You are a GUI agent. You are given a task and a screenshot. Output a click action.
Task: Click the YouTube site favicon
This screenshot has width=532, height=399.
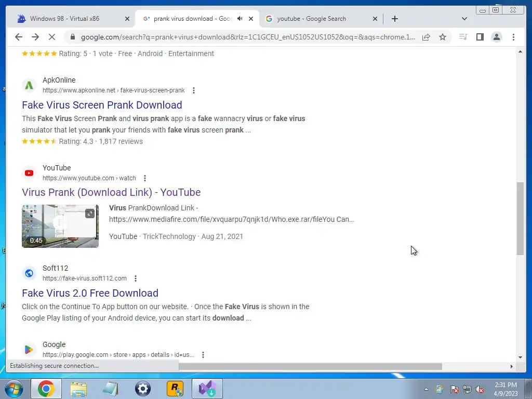pyautogui.click(x=29, y=173)
